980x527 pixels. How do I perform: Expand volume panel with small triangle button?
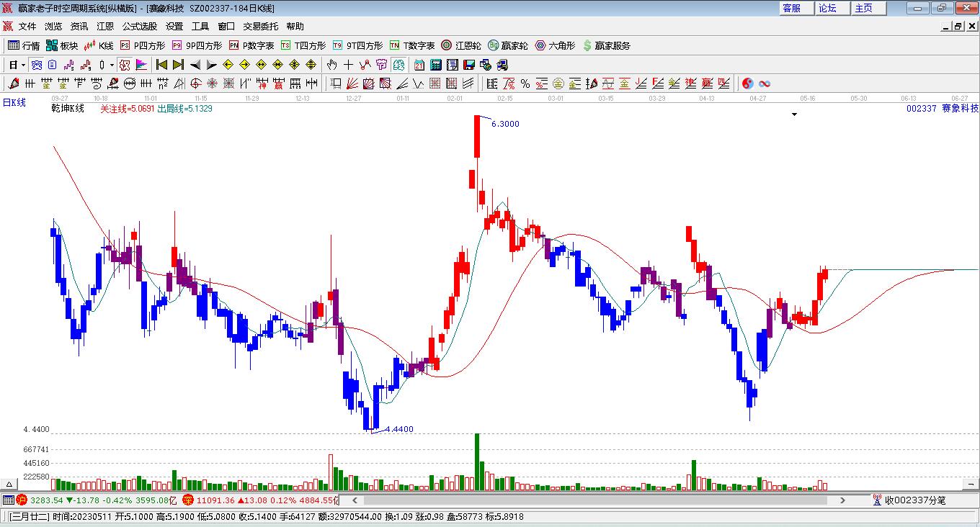click(x=9, y=484)
